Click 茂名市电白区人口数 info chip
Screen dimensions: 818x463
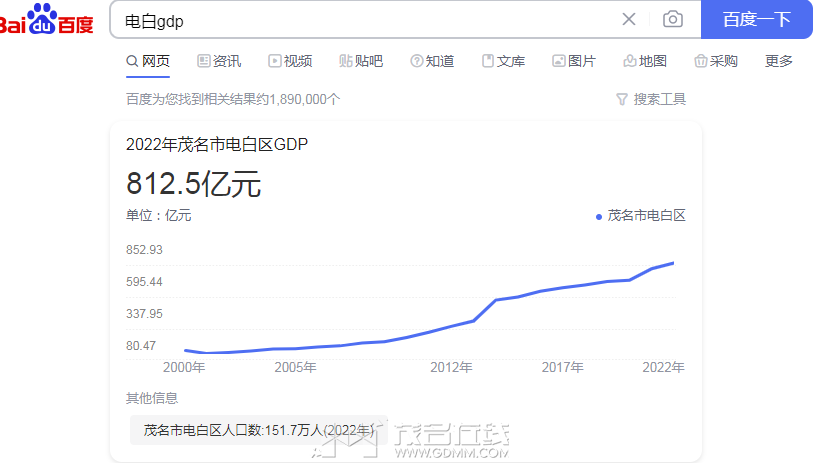(x=259, y=430)
